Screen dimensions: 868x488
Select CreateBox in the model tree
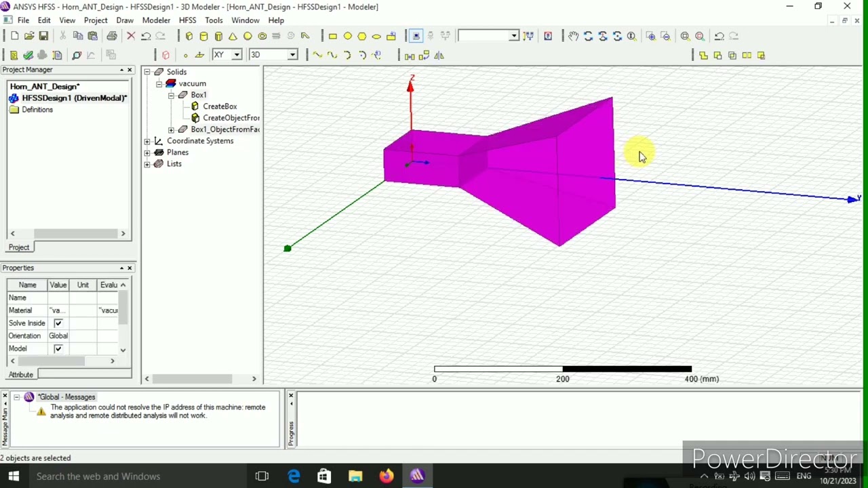[220, 106]
